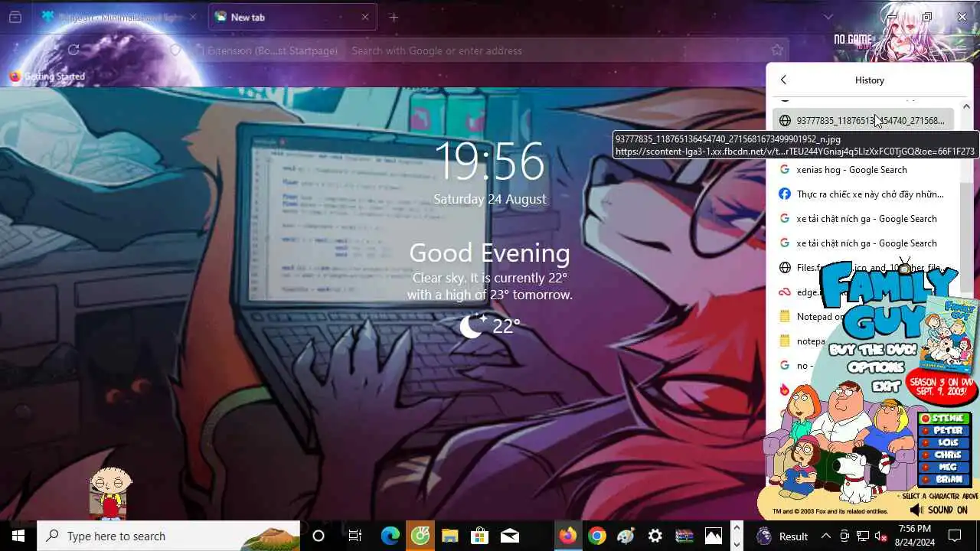Select the 'New tab' browser tab
Image resolution: width=980 pixels, height=551 pixels.
(x=292, y=17)
